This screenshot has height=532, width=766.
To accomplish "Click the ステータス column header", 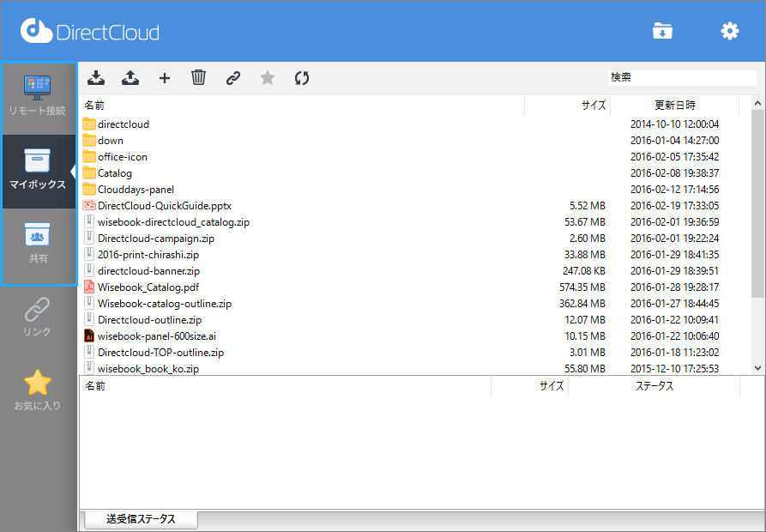I will (x=654, y=386).
